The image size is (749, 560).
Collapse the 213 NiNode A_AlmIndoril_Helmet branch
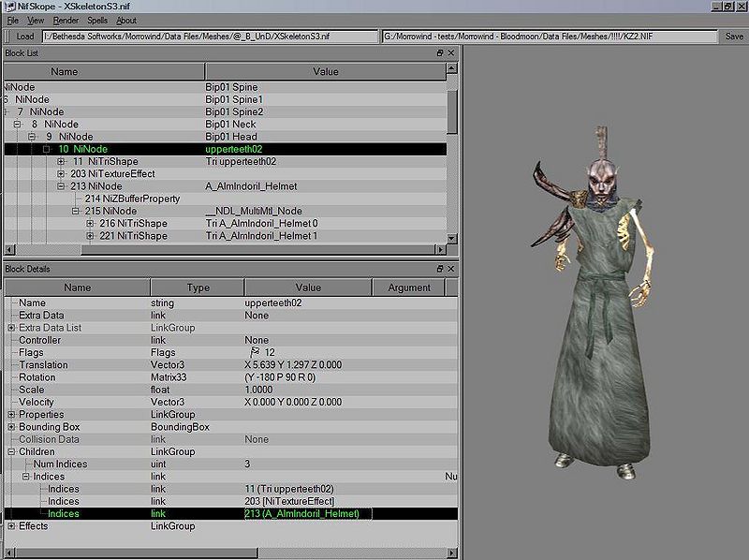(61, 186)
